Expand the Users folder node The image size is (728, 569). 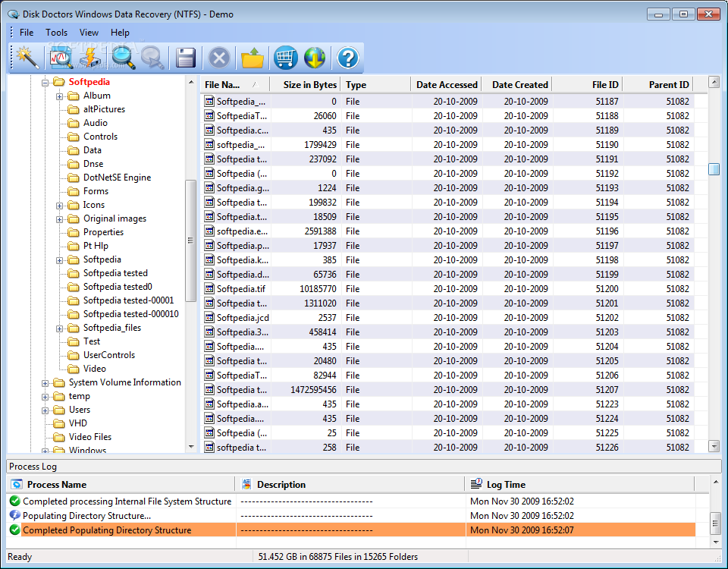coord(45,410)
